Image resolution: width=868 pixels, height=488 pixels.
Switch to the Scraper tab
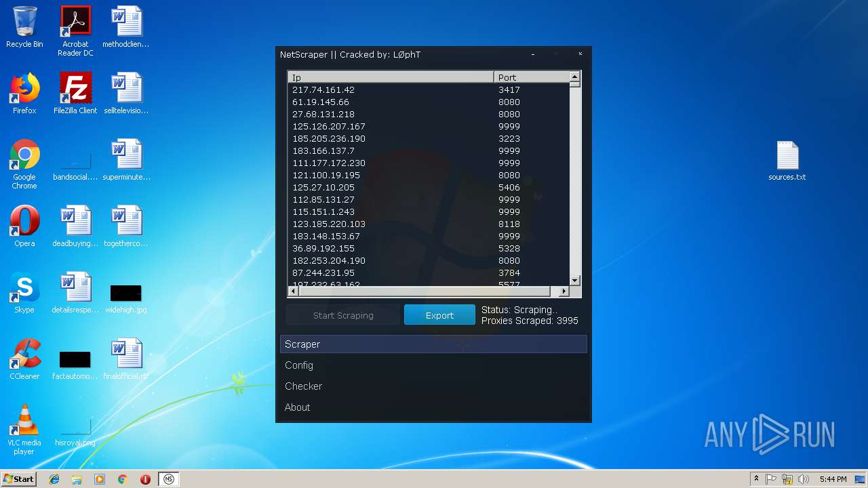click(x=433, y=344)
